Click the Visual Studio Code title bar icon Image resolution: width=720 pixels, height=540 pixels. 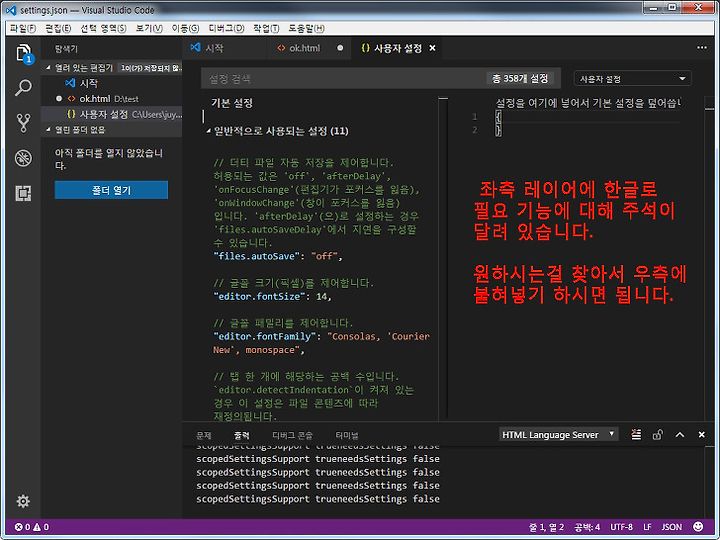tap(10, 10)
